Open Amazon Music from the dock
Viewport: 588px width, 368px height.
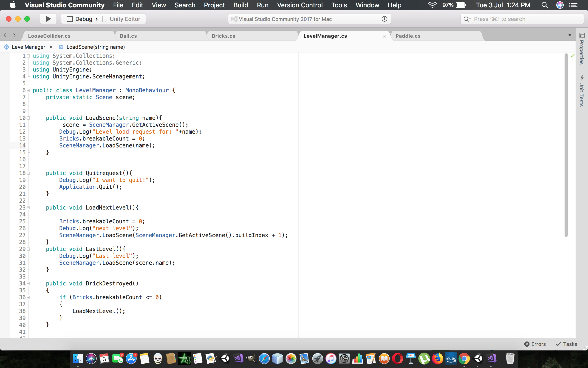(x=451, y=359)
